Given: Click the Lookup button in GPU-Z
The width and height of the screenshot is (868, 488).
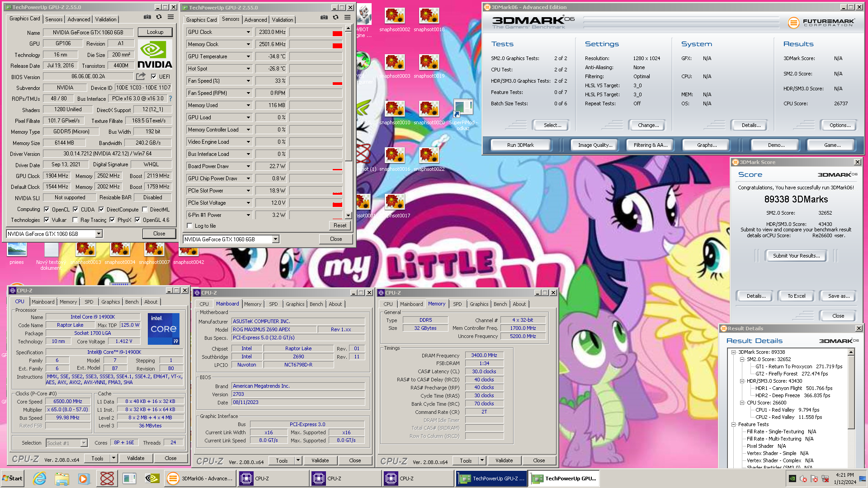Looking at the screenshot, I should tap(155, 32).
